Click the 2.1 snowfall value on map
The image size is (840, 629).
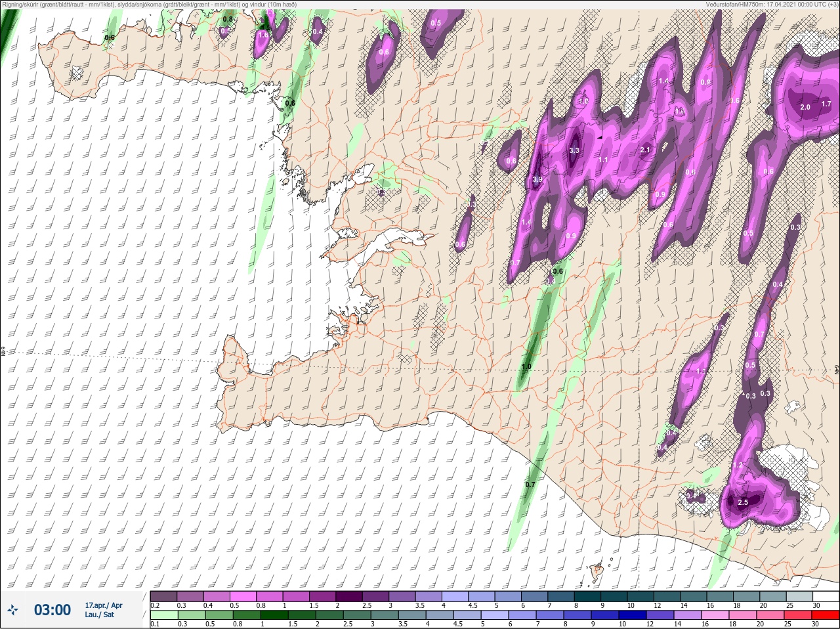click(644, 150)
